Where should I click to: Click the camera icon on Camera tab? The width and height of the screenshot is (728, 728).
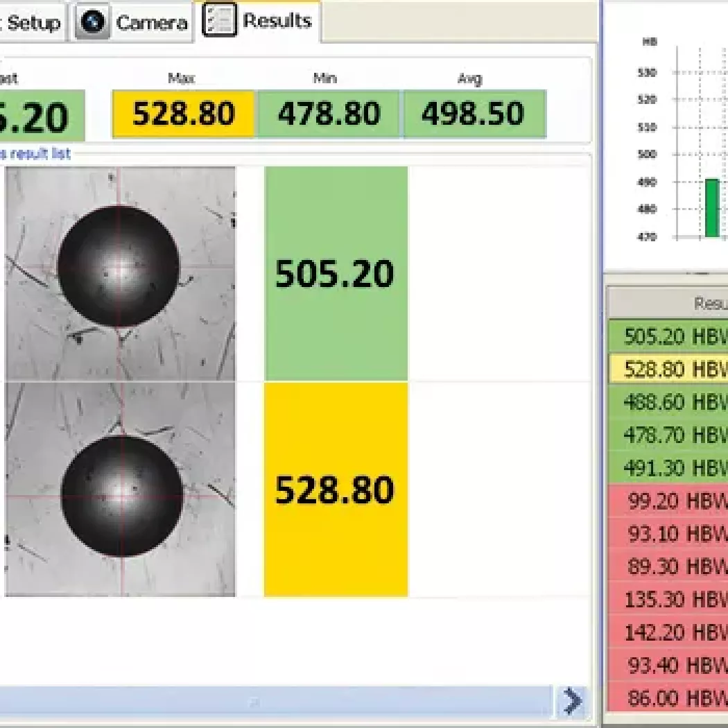93,23
